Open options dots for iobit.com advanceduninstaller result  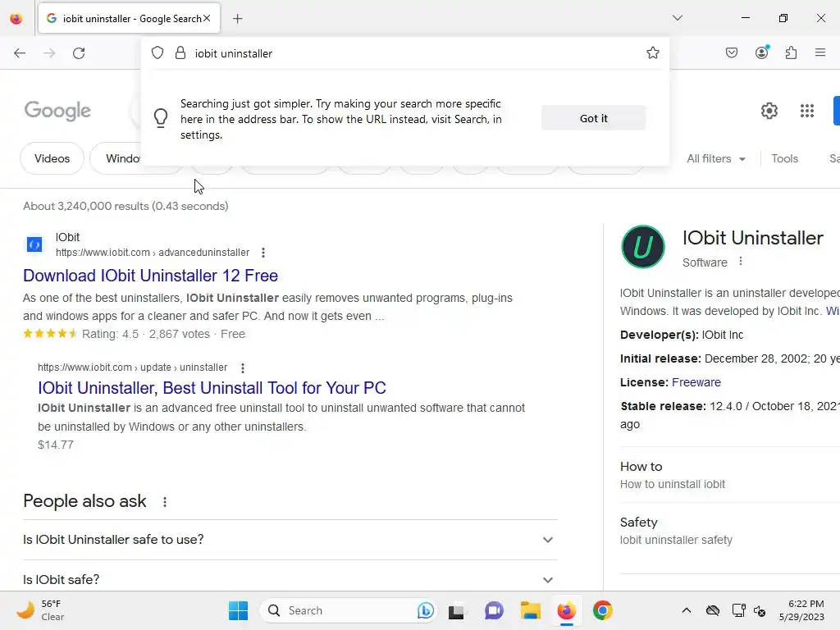pos(263,253)
